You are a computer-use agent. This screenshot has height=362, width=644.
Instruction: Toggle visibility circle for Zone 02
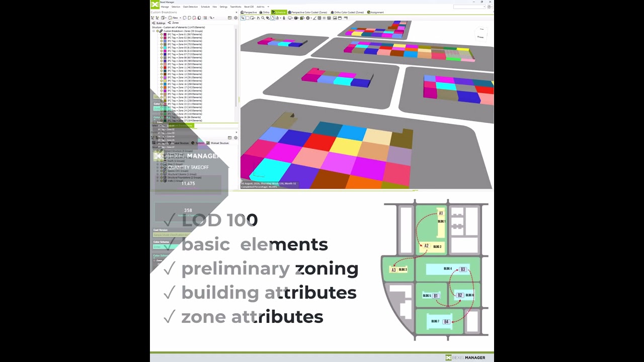[162, 38]
